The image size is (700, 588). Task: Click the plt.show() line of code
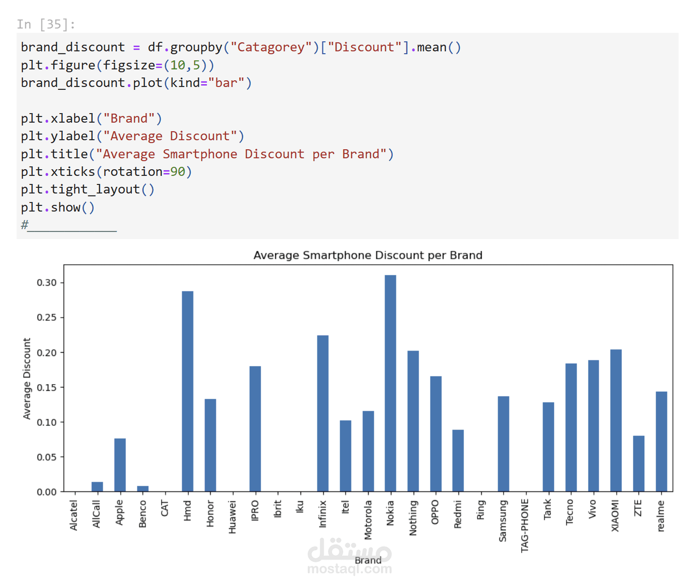[57, 207]
